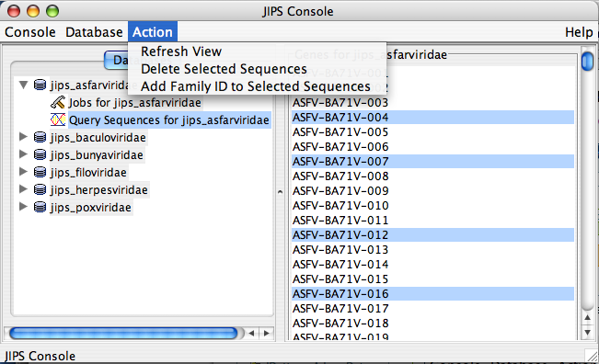Open the Console menu

pyautogui.click(x=29, y=32)
